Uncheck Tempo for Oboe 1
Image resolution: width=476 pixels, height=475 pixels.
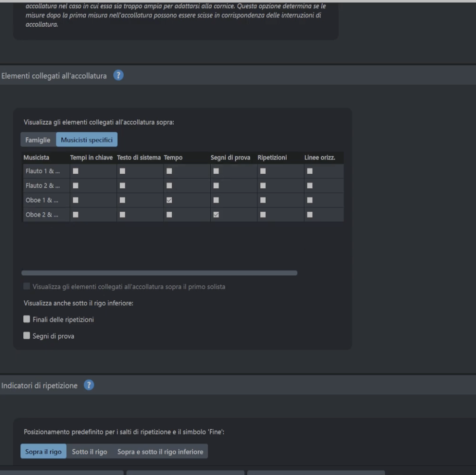[x=169, y=200]
